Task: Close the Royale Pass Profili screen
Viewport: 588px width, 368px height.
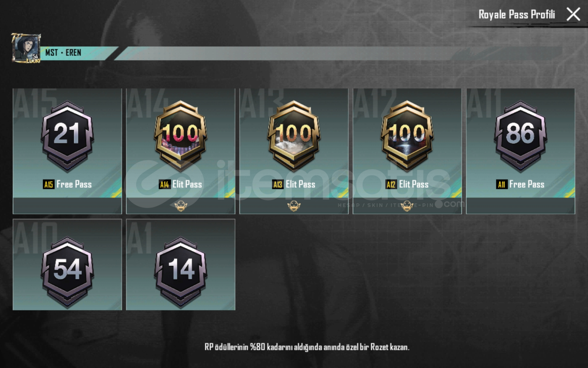Action: (573, 14)
